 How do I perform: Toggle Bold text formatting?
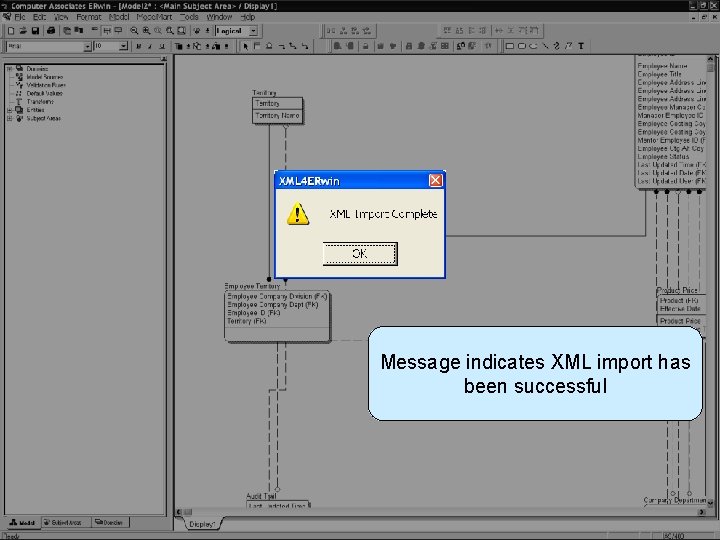pyautogui.click(x=138, y=46)
